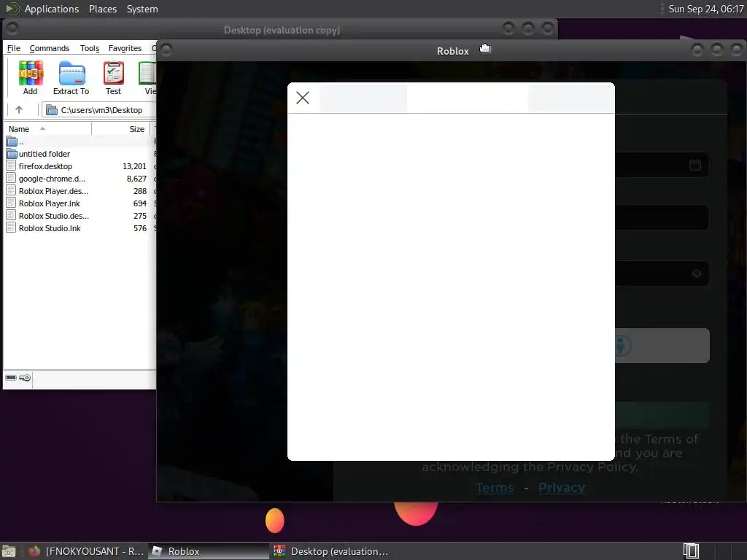Click the C:\users\vm3\Desktop address field
Screen dimensions: 747x560
pos(99,110)
